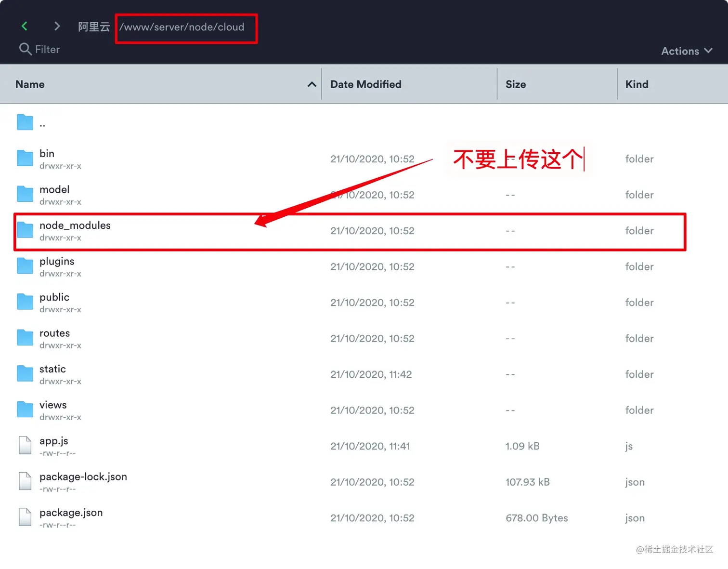Click the drwxr-xr-x permissions under bin
Viewport: 728px width, 569px height.
tap(60, 166)
